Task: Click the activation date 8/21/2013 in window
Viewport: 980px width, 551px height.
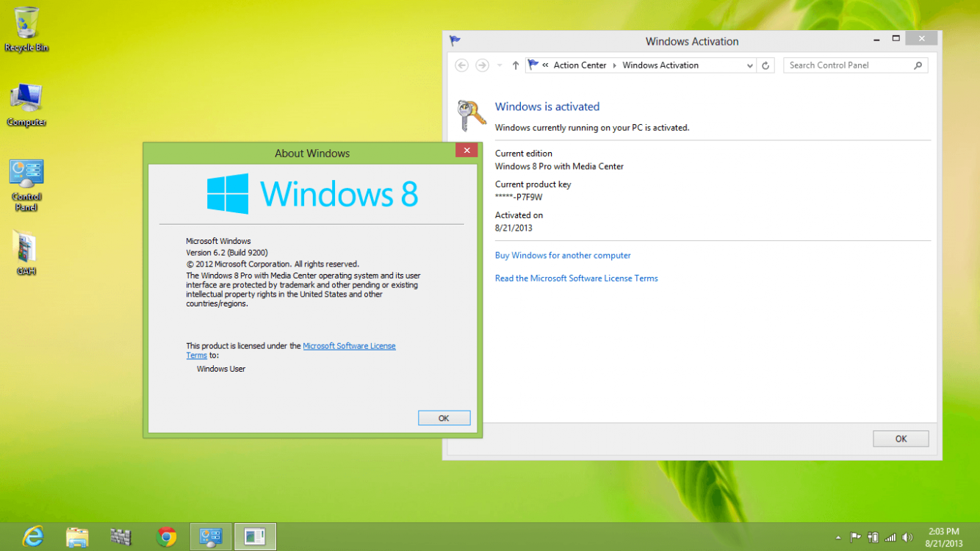Action: tap(514, 228)
